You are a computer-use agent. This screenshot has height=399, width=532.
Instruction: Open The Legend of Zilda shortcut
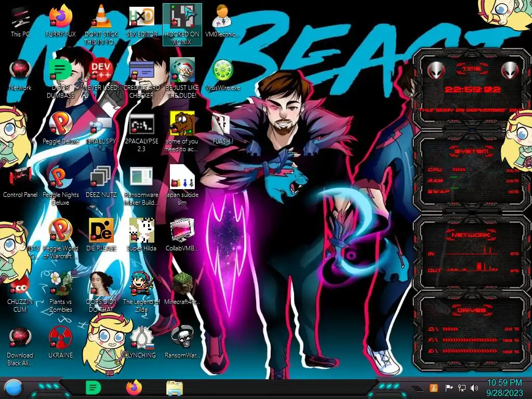click(x=141, y=292)
